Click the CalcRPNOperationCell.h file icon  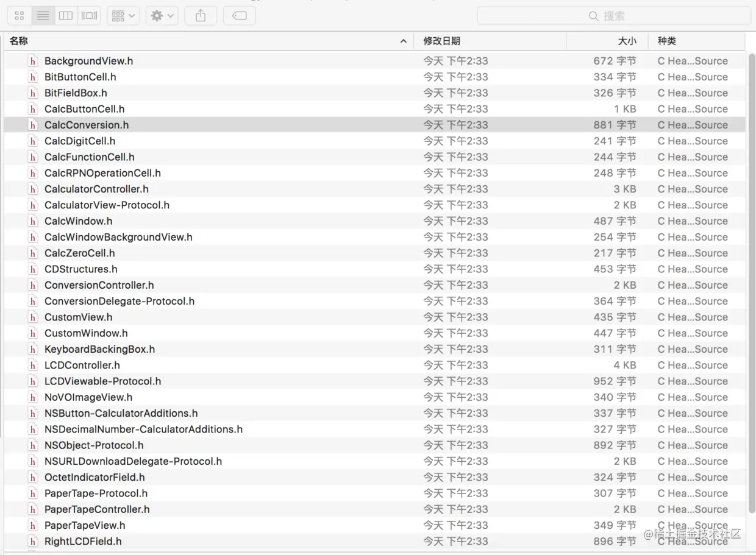tap(33, 173)
